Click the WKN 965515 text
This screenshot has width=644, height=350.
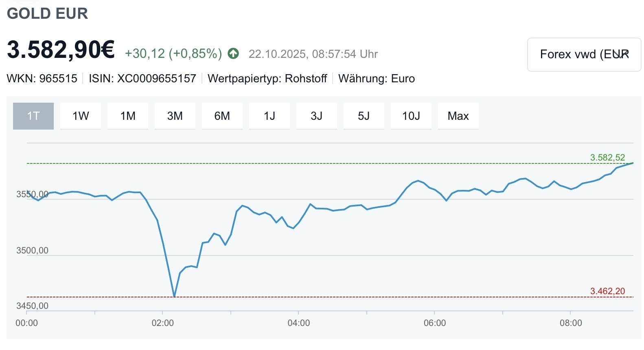point(42,79)
